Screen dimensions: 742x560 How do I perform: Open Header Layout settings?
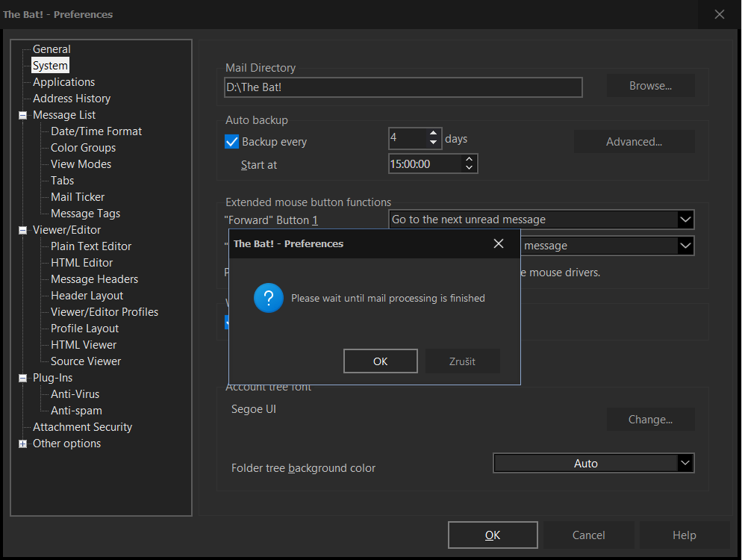(87, 296)
